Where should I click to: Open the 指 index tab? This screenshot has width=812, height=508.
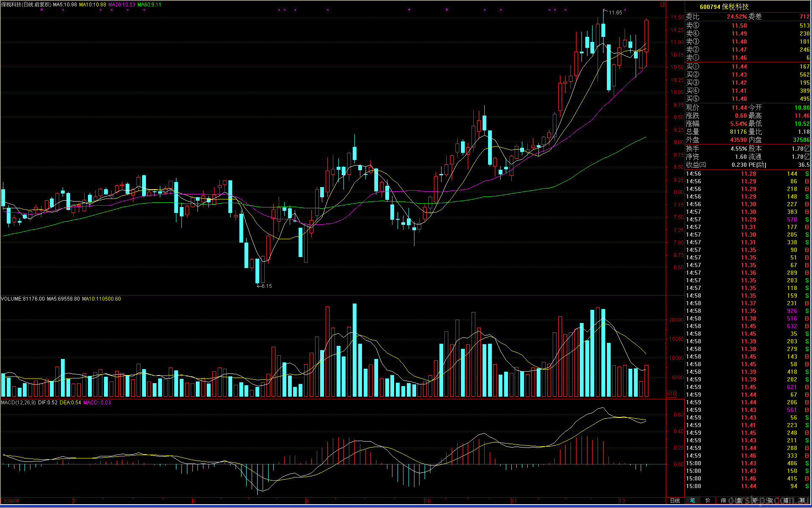(x=771, y=500)
